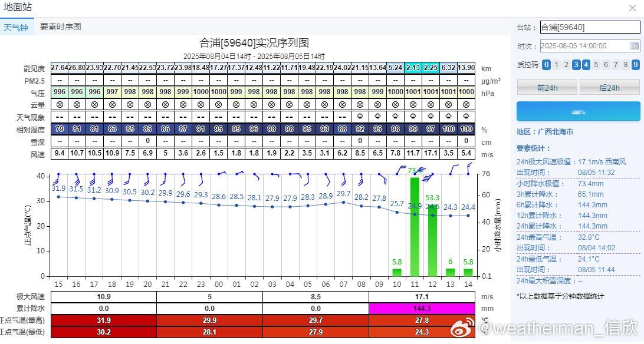Click the 台站 input showing 合浦[59640]
Viewport: 644px width, 344px height.
coord(590,28)
